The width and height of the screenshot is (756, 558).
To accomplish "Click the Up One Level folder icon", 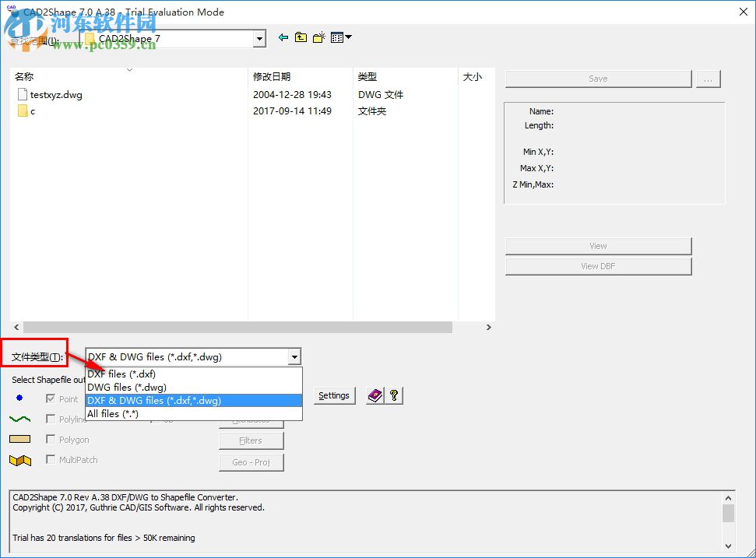I will pyautogui.click(x=301, y=37).
